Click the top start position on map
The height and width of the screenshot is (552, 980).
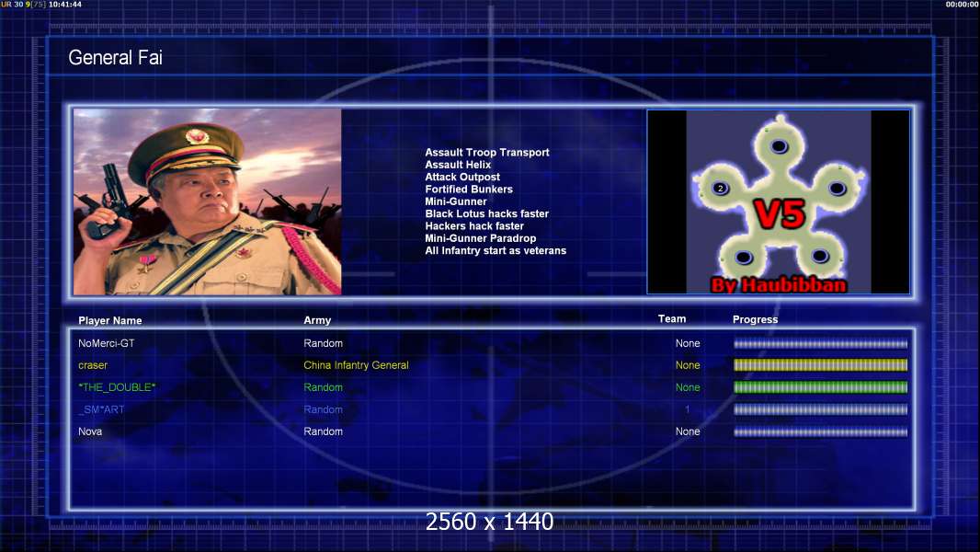tap(779, 146)
